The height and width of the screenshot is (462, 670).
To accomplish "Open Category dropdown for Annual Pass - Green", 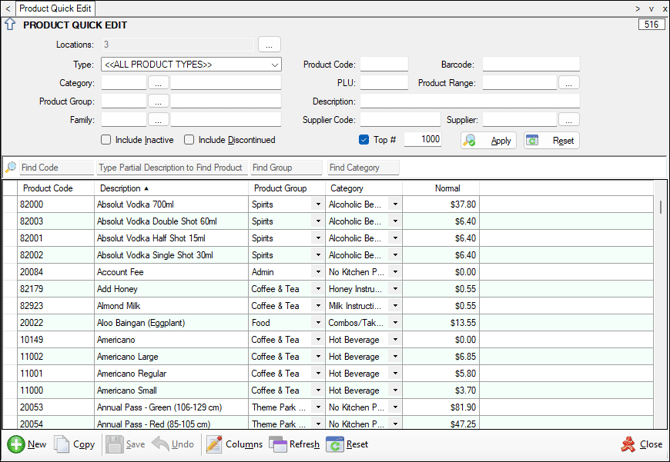I will 395,407.
